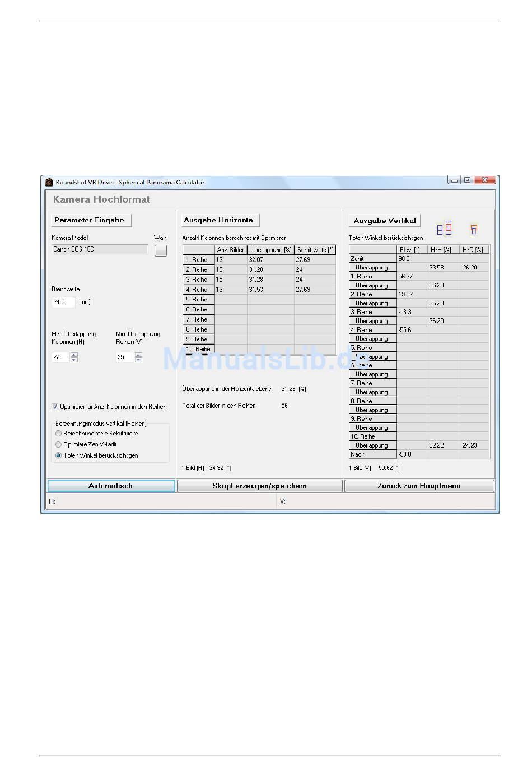The image size is (532, 777).
Task: Click the 19.02 elevation cell
Action: click(413, 294)
